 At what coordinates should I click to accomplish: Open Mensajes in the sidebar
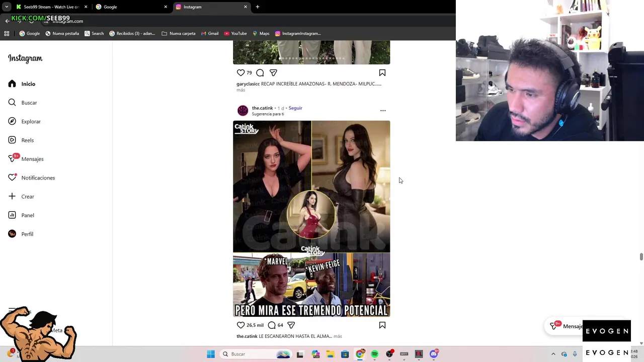point(26,159)
